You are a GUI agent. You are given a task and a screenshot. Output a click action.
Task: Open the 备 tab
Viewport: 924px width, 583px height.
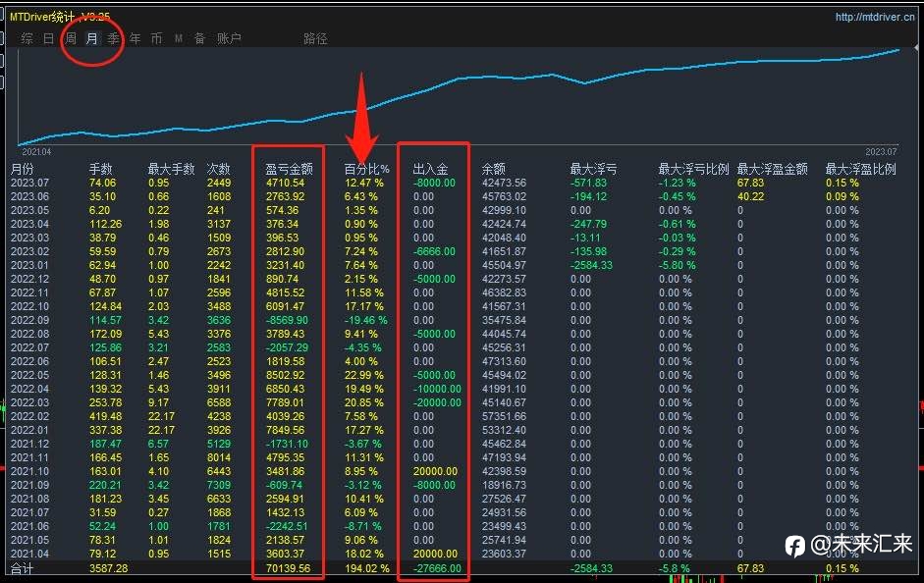click(199, 39)
